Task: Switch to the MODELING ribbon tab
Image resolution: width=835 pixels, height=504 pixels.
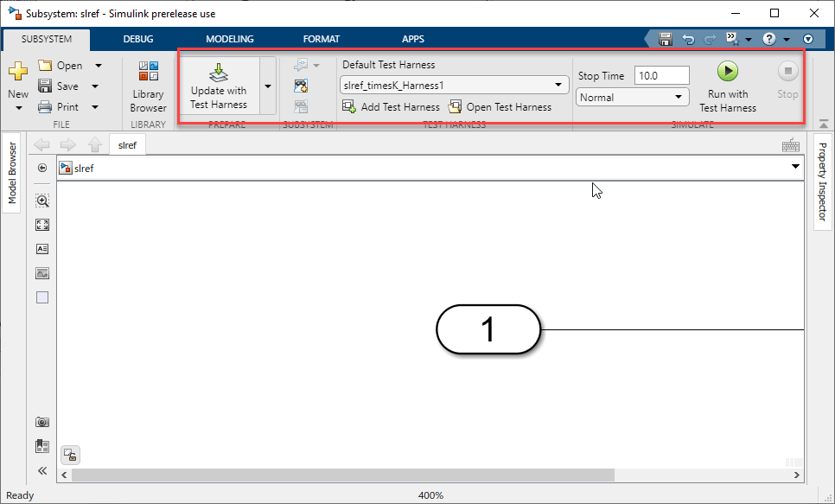Action: [230, 39]
